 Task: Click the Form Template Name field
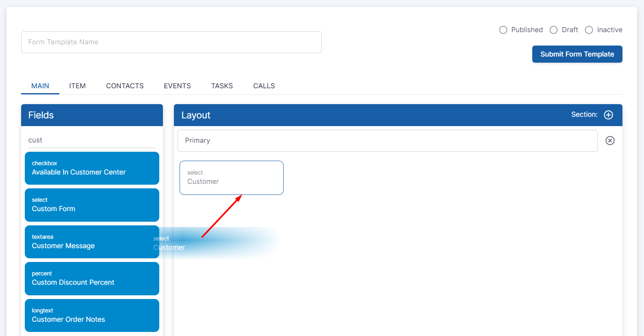171,42
